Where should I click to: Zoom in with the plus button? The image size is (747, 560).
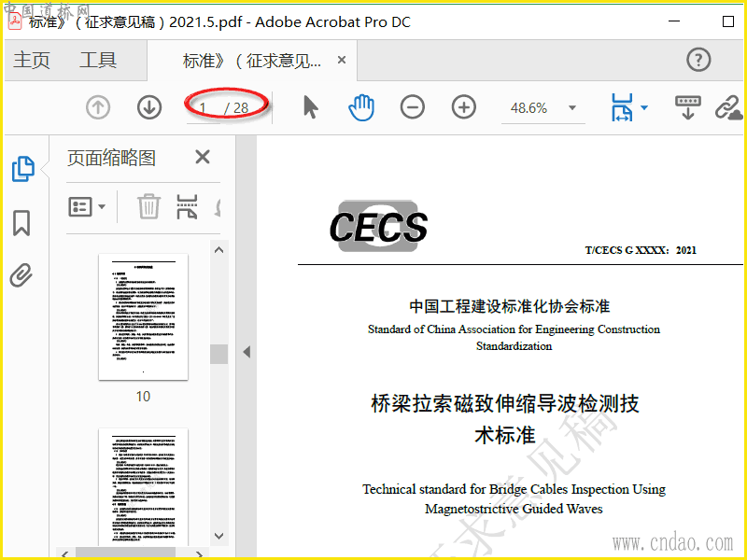tap(464, 106)
